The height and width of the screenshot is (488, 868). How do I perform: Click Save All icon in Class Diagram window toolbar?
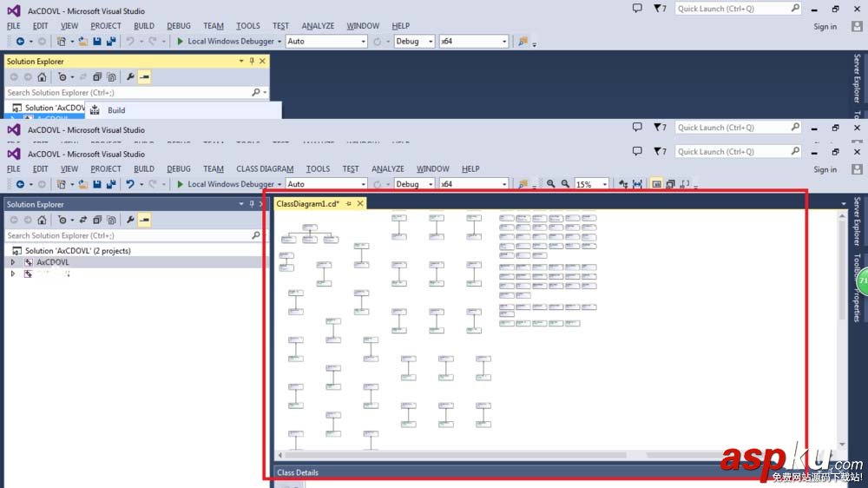(x=111, y=184)
